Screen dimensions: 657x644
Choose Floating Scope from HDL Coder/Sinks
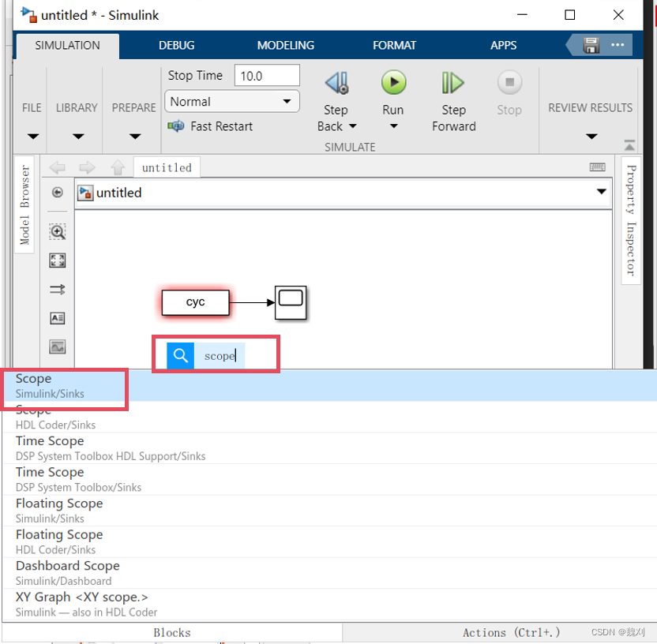pos(330,542)
